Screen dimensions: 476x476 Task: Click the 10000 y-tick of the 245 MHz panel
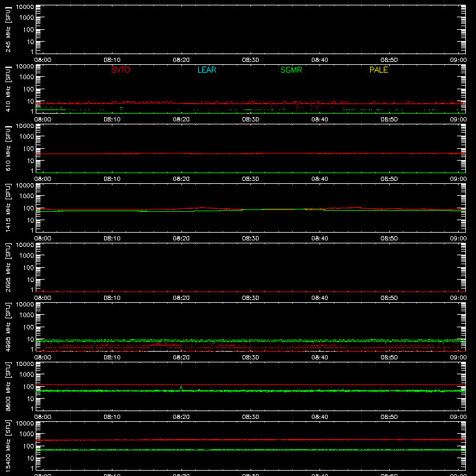coord(25,7)
